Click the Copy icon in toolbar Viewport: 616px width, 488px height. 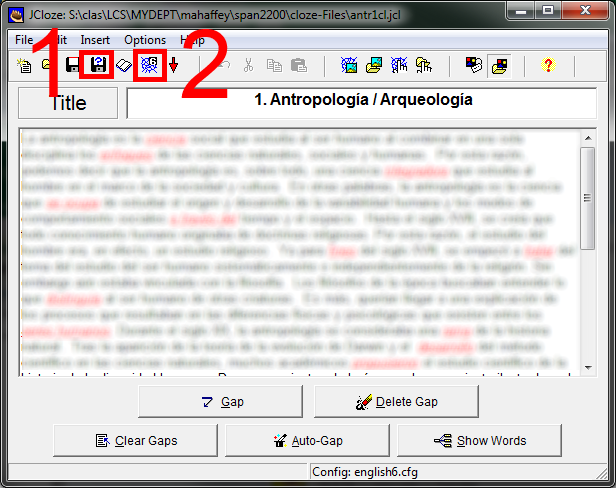coord(273,66)
